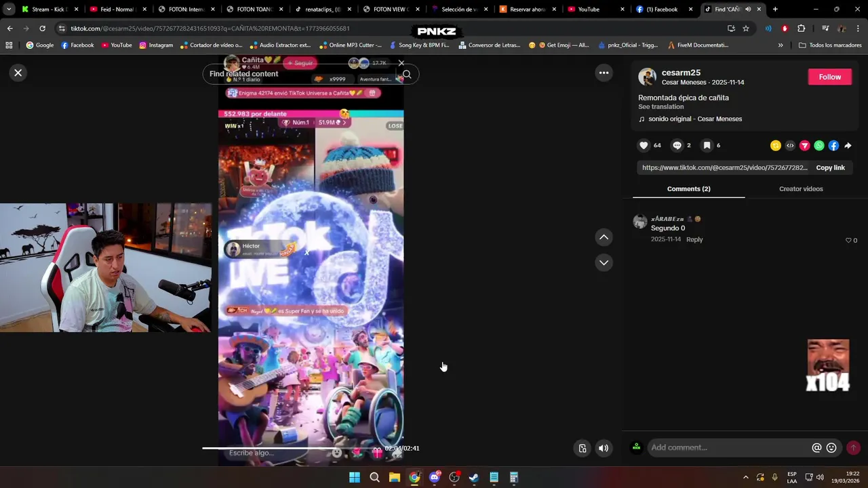The height and width of the screenshot is (488, 868).
Task: Open the emoji picker in comment box
Action: pos(831,448)
